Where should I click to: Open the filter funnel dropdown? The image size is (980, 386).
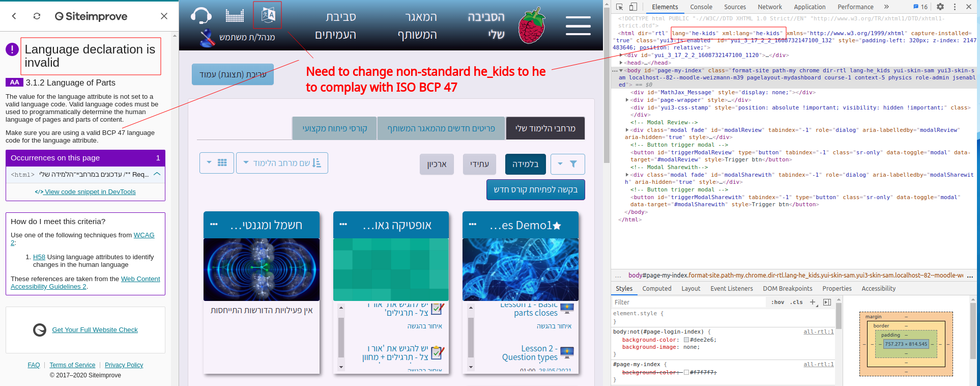coord(568,164)
